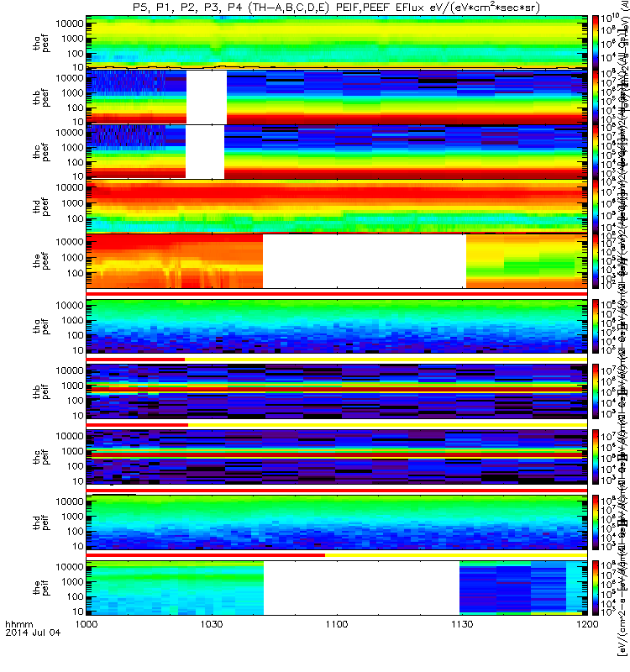Click the thd peef spectrogram panel
630x672 pixels.
(337, 206)
